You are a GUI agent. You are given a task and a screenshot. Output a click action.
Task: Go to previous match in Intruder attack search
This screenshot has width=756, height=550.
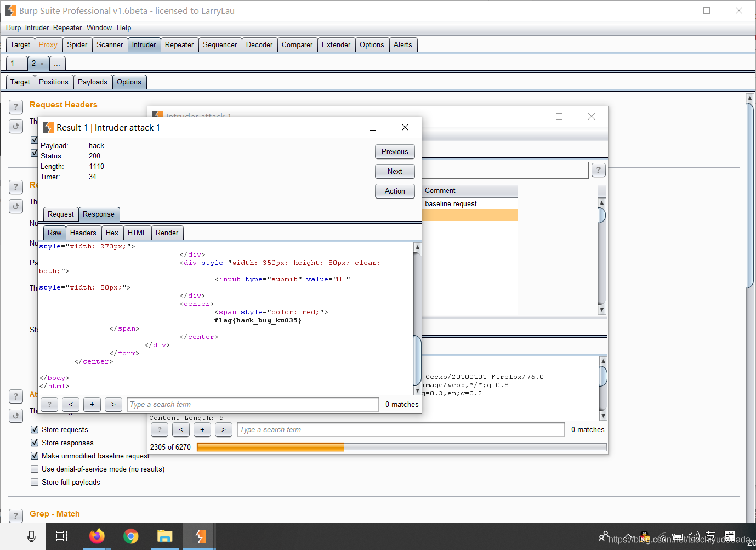click(181, 429)
